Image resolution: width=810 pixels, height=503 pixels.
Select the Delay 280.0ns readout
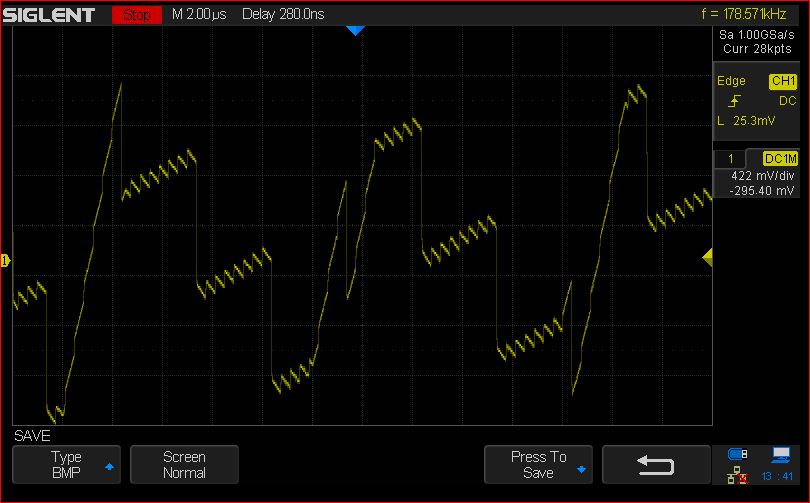(283, 14)
